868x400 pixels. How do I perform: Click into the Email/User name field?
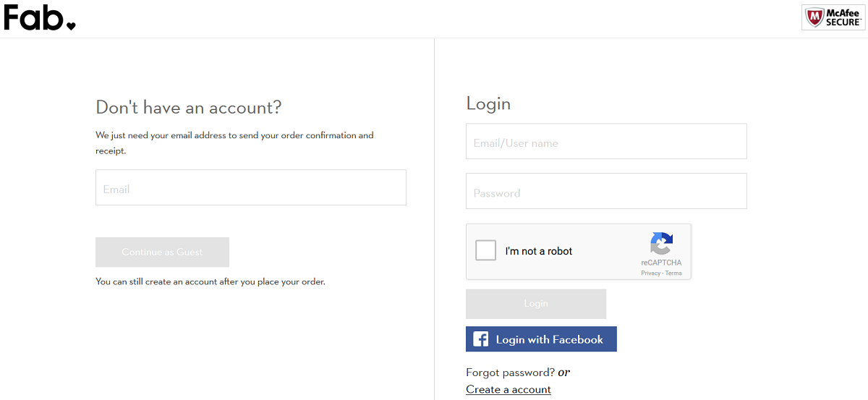pyautogui.click(x=605, y=142)
